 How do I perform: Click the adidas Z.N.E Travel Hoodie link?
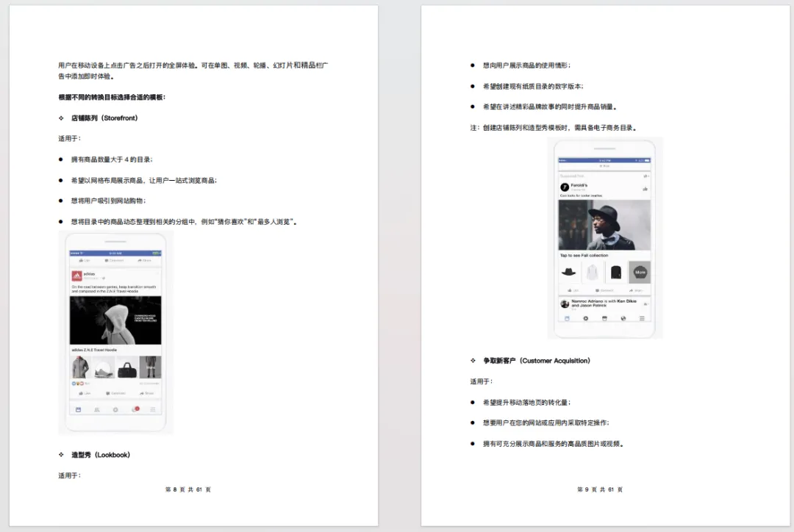coord(94,349)
